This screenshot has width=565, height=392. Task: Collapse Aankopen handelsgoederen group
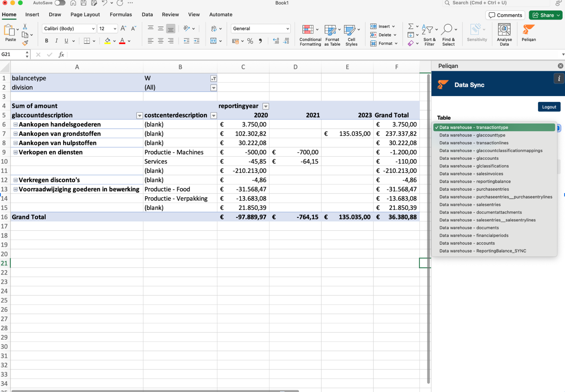point(16,124)
